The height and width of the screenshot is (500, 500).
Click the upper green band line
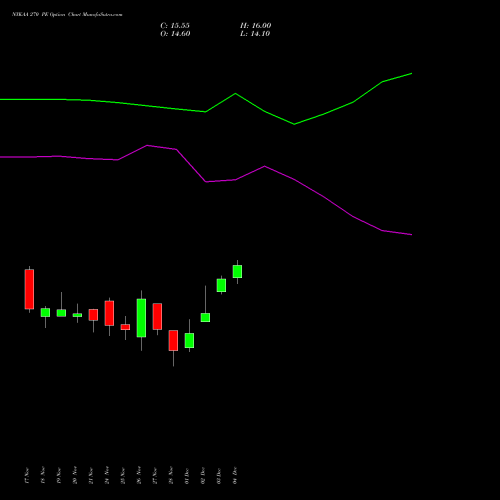(x=206, y=112)
